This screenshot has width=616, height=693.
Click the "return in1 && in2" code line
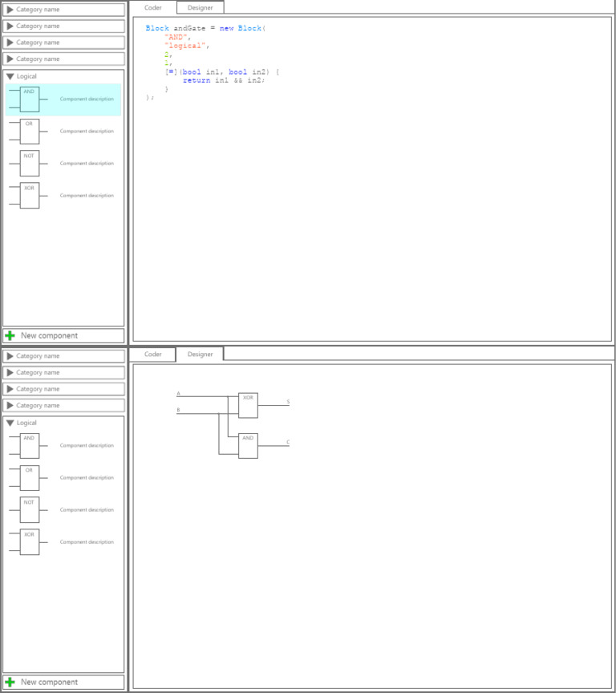(224, 80)
